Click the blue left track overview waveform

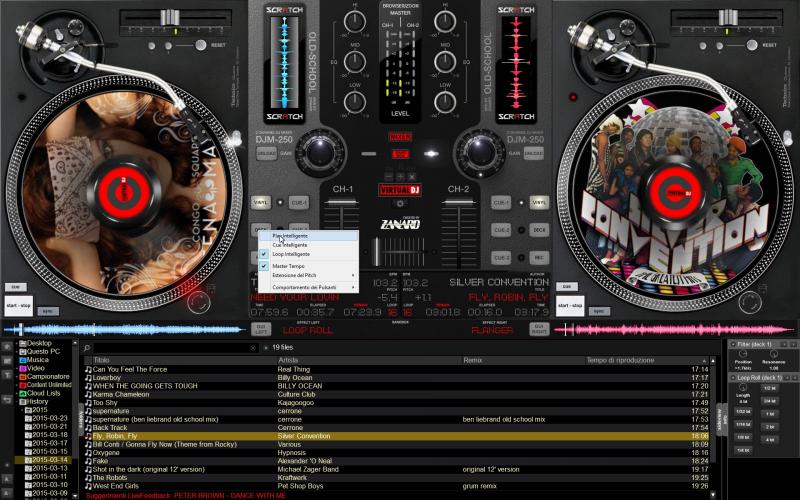(125, 330)
